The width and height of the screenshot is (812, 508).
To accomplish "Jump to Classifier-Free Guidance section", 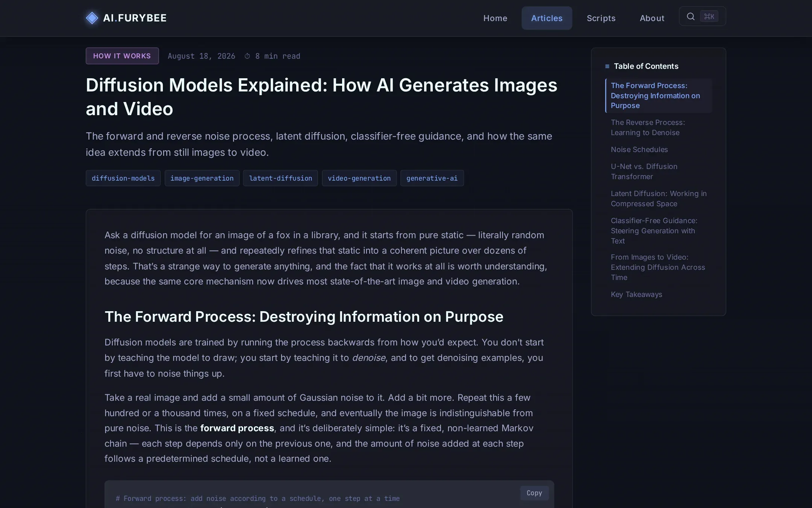I will tap(658, 231).
